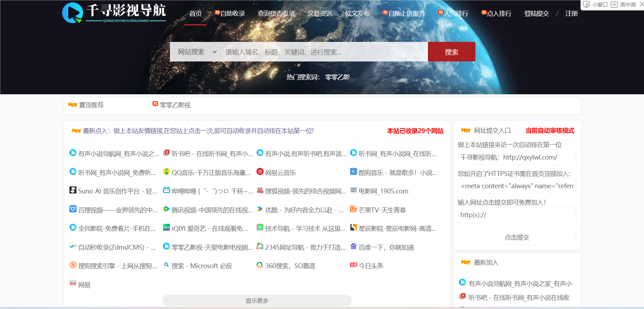Open the 零零乙影视-天堂电影电视剧 link
644x309 pixels.
pyautogui.click(x=212, y=247)
